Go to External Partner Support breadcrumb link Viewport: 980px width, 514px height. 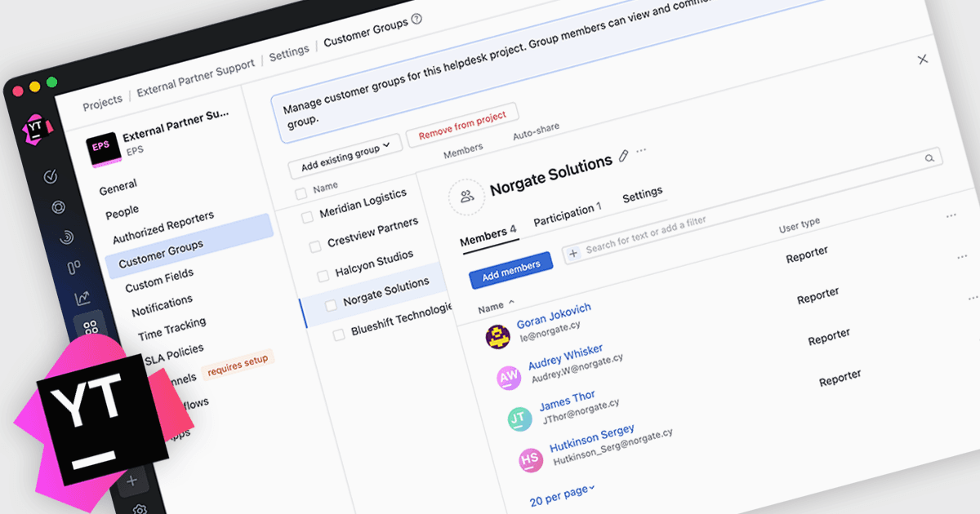pos(196,79)
